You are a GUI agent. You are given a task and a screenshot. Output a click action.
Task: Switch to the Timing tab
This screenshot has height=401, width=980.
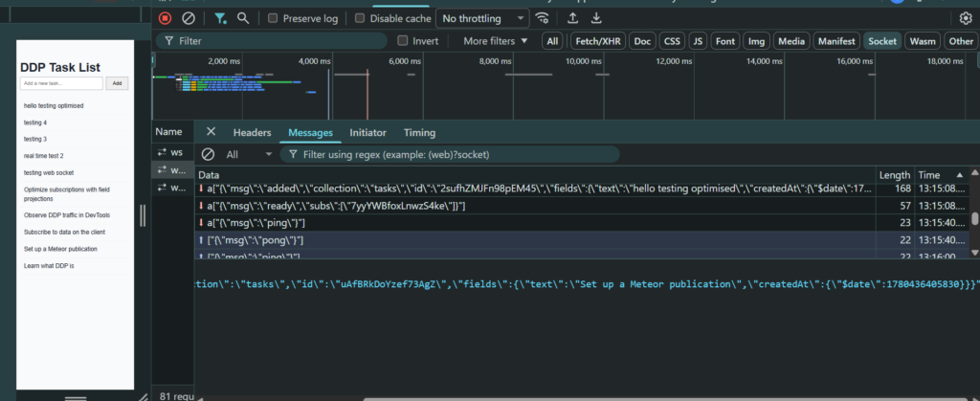[419, 132]
